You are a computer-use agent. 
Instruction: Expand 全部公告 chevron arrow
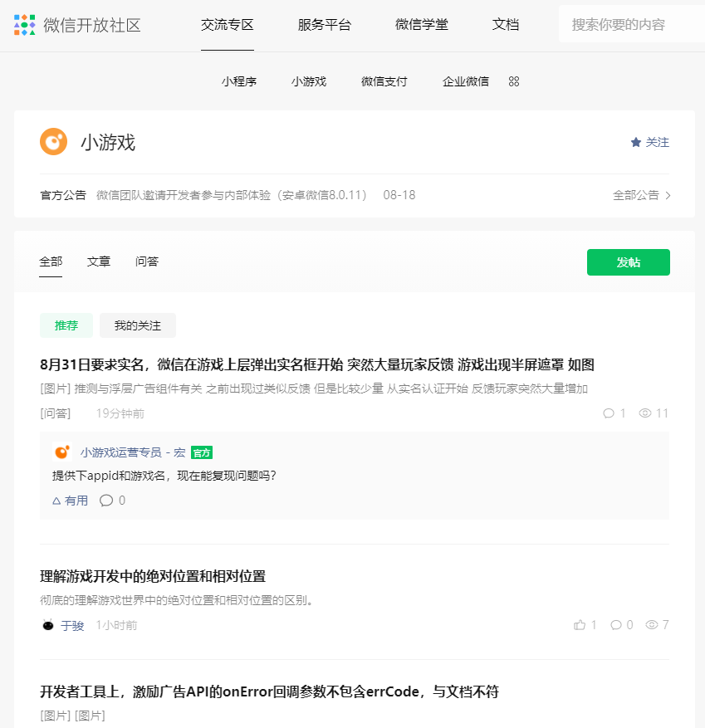668,195
